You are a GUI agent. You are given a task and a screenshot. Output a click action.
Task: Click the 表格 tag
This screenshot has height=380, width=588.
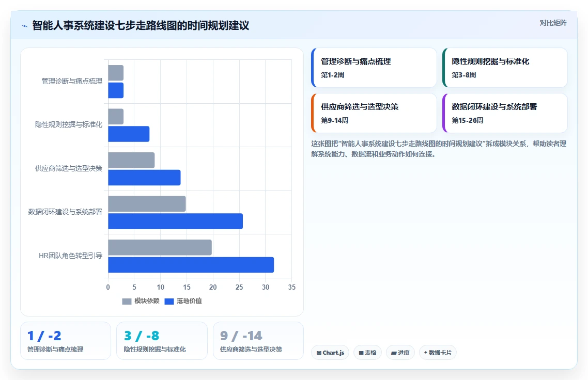coord(367,353)
